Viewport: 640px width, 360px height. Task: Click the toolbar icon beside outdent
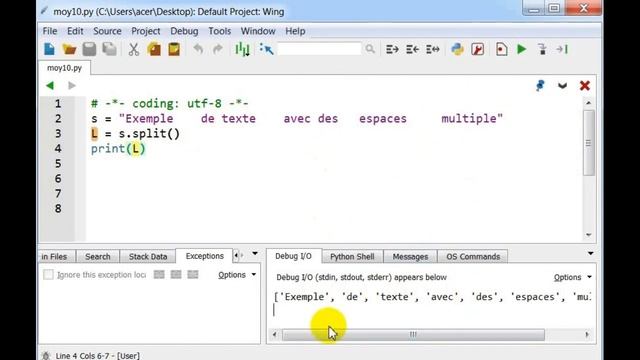click(x=433, y=49)
